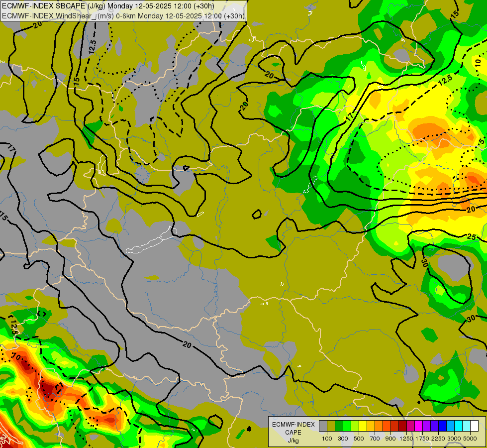Click the J/kg unit label in the legend
Viewport: 487px width, 448px height.
[293, 441]
